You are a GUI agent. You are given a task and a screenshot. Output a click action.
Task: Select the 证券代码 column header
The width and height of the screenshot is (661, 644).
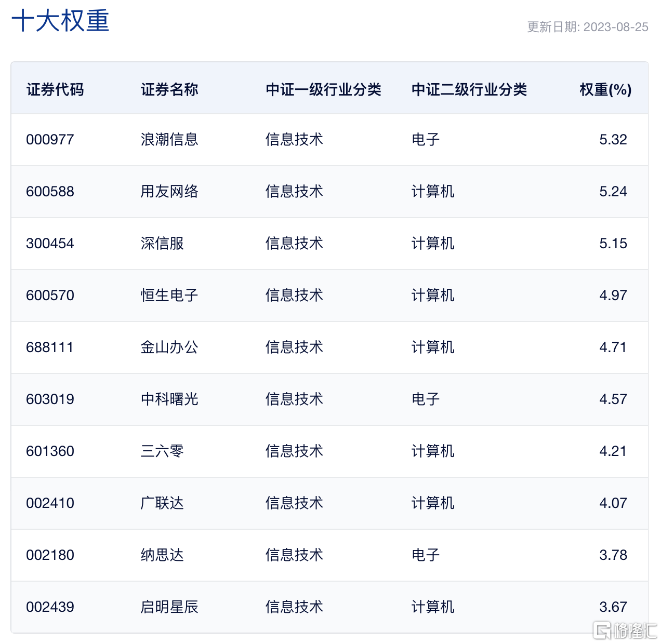click(55, 89)
